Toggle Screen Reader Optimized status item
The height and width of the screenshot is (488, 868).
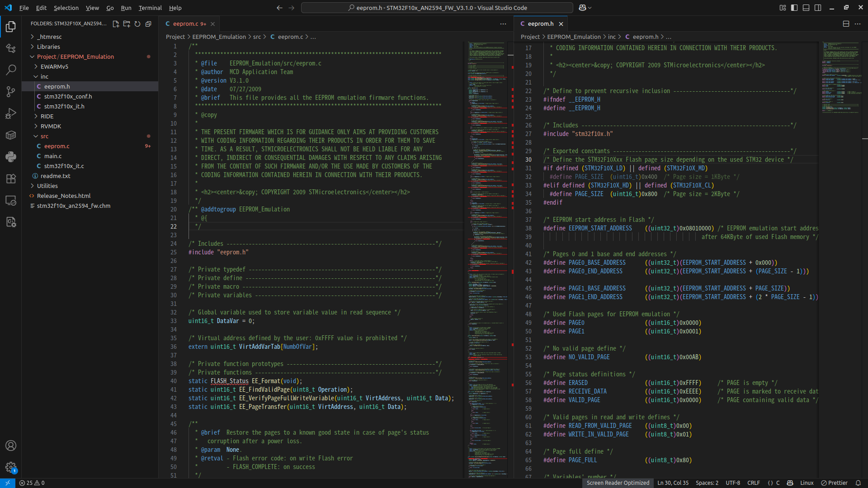coord(618,483)
